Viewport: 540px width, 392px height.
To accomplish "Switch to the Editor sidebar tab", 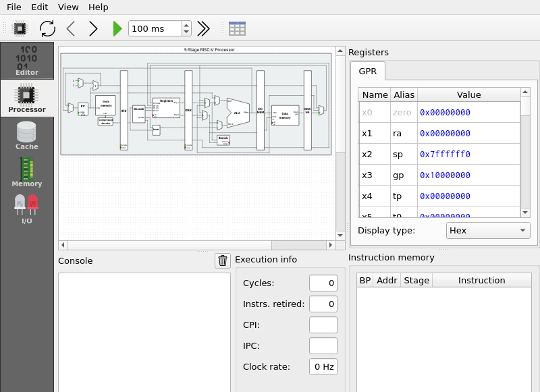I will point(27,61).
